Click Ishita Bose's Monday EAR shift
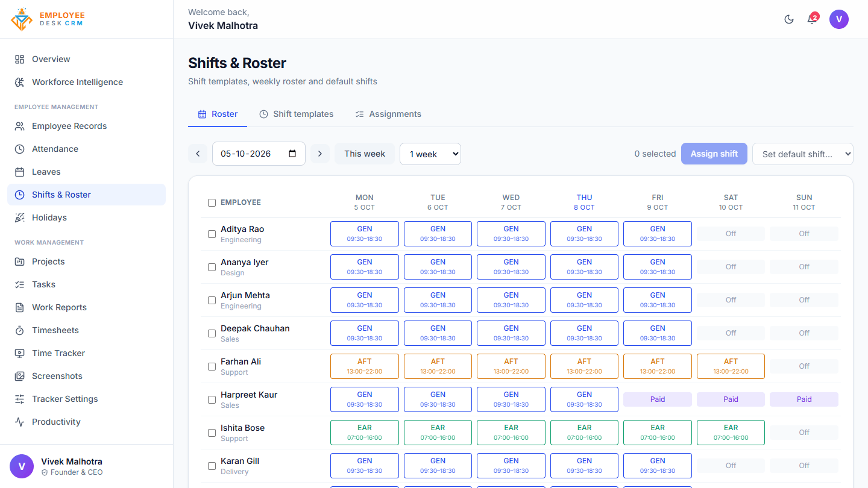 click(x=365, y=433)
